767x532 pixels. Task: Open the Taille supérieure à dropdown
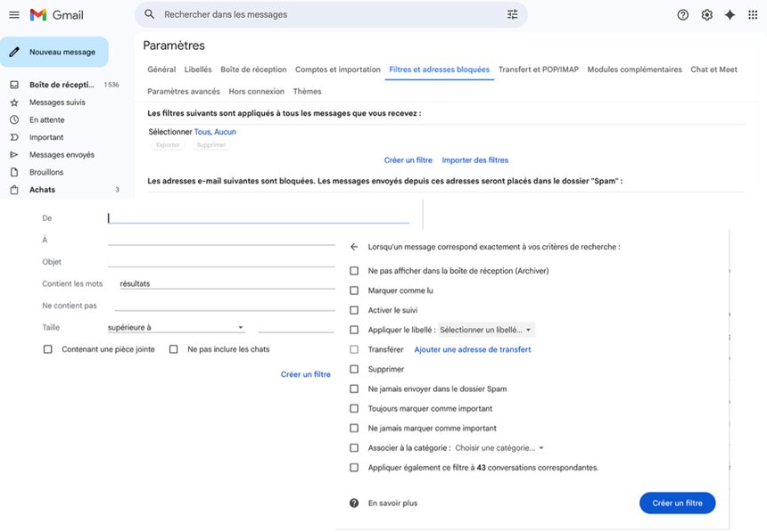click(176, 328)
